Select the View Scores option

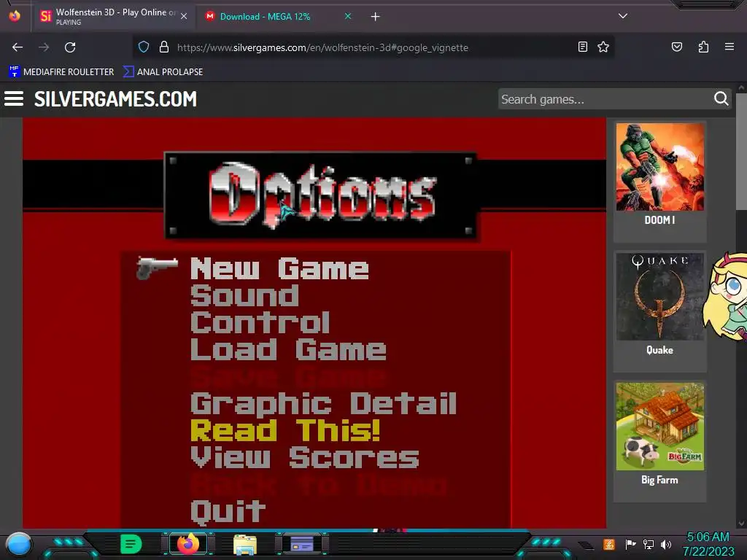click(x=305, y=457)
